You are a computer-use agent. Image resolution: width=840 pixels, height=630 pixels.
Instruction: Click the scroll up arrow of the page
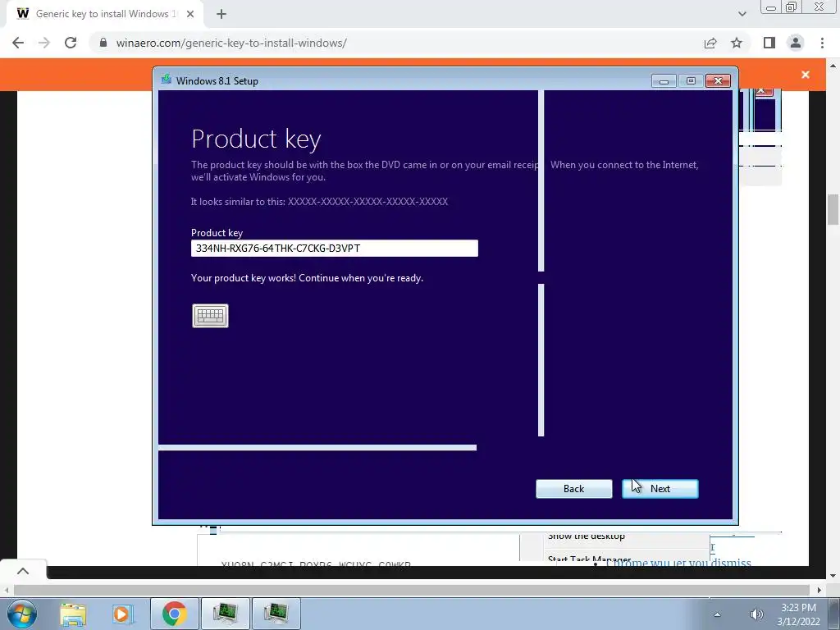(x=833, y=66)
